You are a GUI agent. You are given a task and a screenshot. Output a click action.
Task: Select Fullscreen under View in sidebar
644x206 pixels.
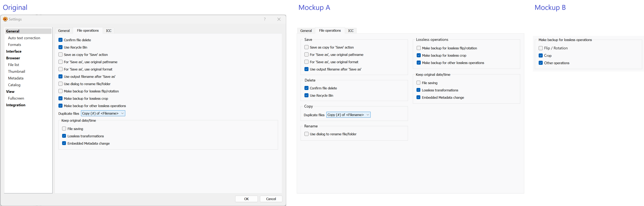16,98
